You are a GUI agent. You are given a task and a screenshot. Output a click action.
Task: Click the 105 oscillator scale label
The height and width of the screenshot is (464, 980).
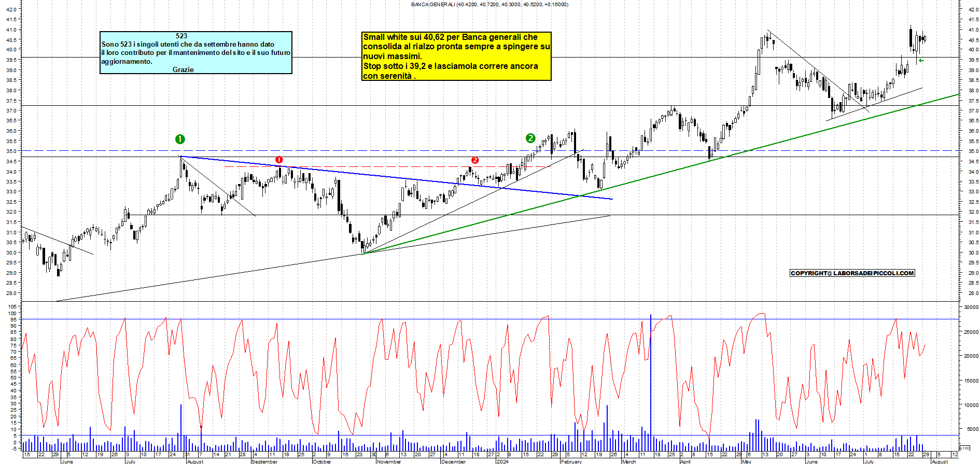(12, 307)
